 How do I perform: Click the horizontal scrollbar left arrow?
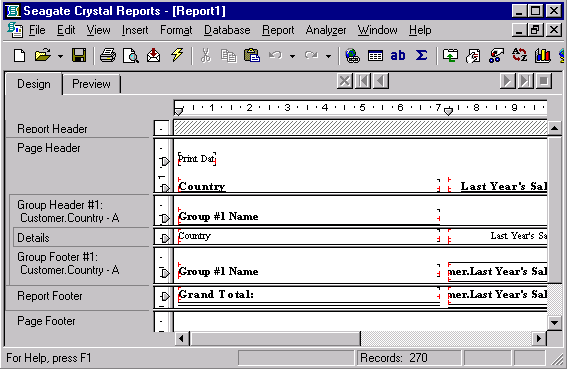click(182, 339)
